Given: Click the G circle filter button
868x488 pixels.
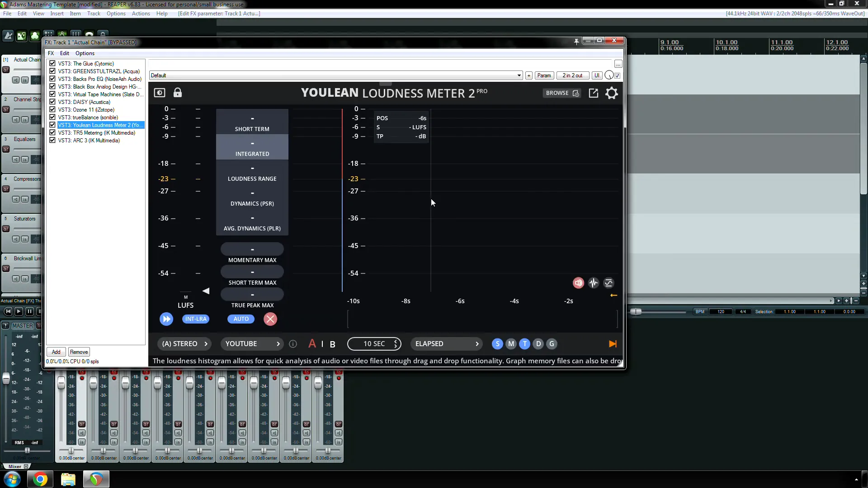Looking at the screenshot, I should pyautogui.click(x=552, y=344).
